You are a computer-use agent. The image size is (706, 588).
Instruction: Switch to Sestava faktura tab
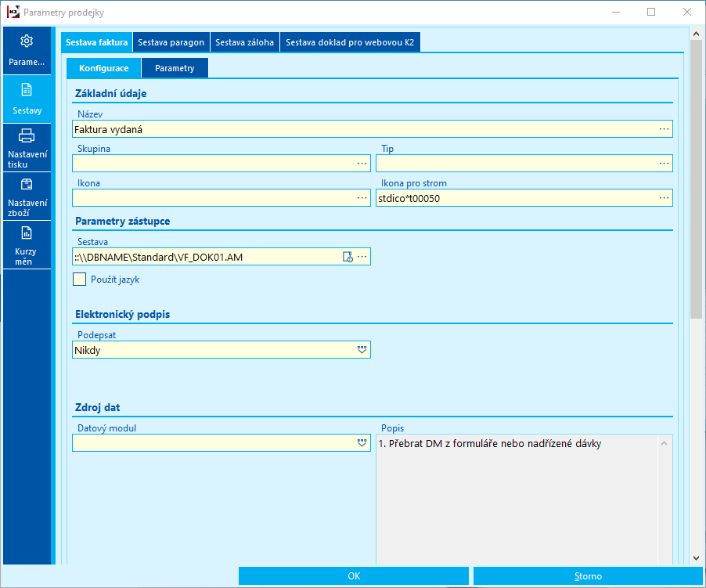tap(96, 42)
